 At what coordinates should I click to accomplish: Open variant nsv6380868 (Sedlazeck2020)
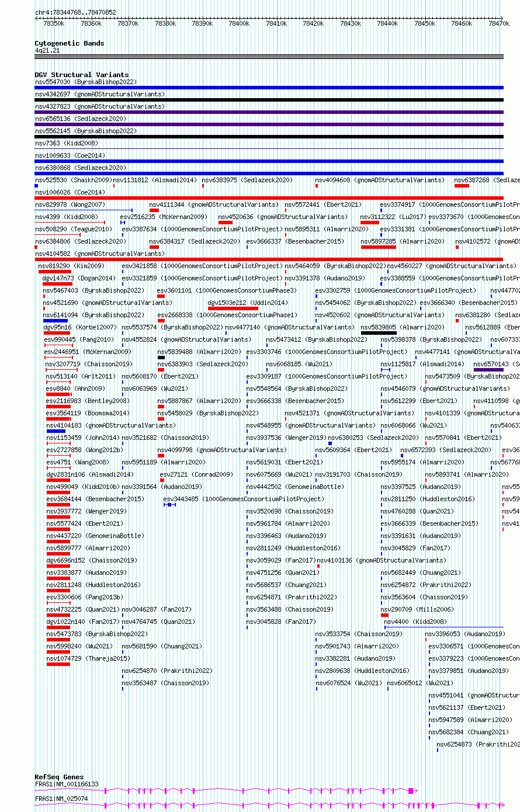[80, 168]
